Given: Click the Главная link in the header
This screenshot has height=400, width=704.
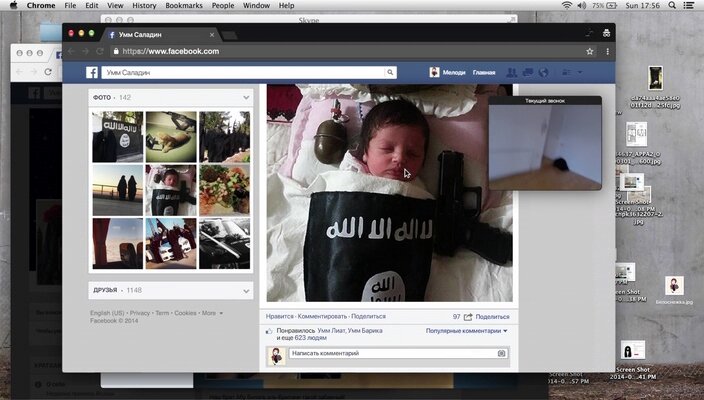Looking at the screenshot, I should point(484,72).
